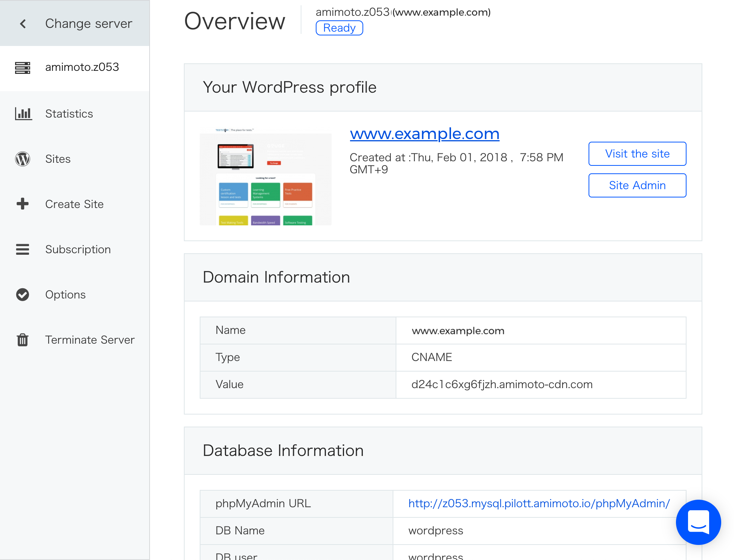The image size is (734, 560).
Task: Click the domain Name label cell
Action: coord(298,330)
